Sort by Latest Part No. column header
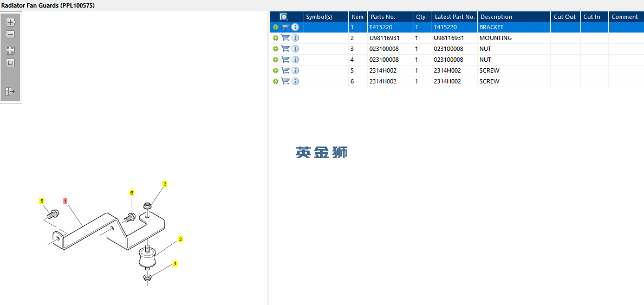 click(x=454, y=17)
